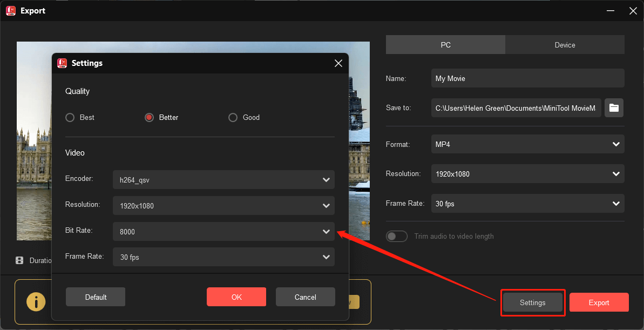Click the Settings button in Export window
The height and width of the screenshot is (330, 644).
click(533, 302)
